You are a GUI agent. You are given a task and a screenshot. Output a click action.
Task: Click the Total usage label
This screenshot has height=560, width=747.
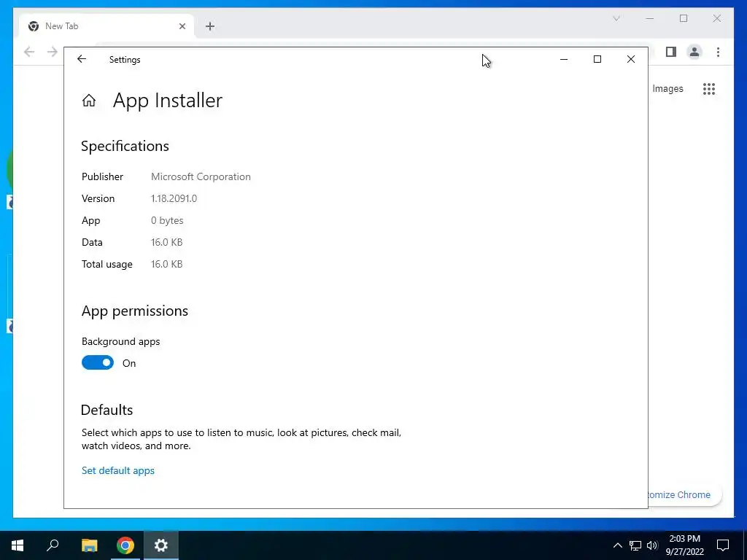(x=107, y=264)
